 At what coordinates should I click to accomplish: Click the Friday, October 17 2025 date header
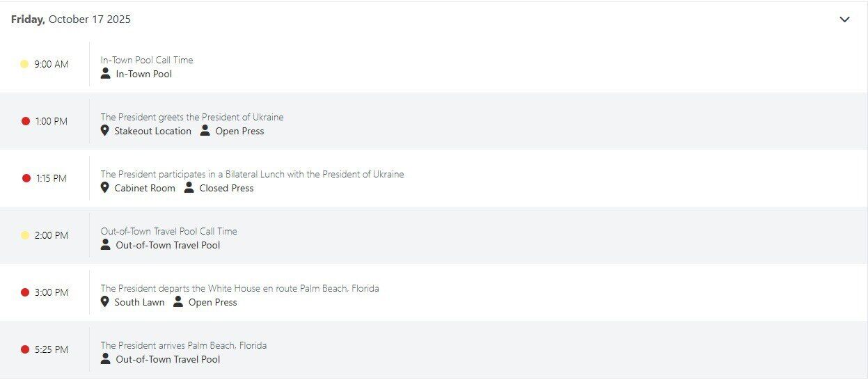pyautogui.click(x=71, y=19)
